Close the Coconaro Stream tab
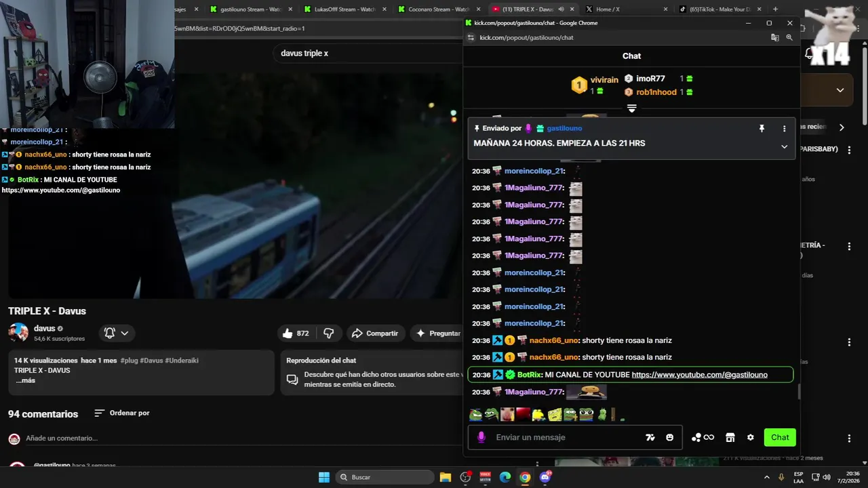868x488 pixels. [x=478, y=9]
